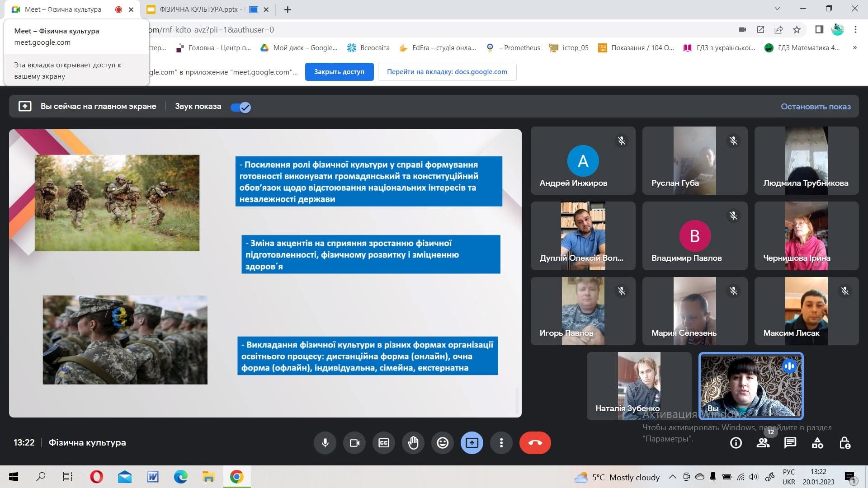Image resolution: width=868 pixels, height=488 pixels.
Task: Open Показання / 104 bookmark
Action: 636,48
